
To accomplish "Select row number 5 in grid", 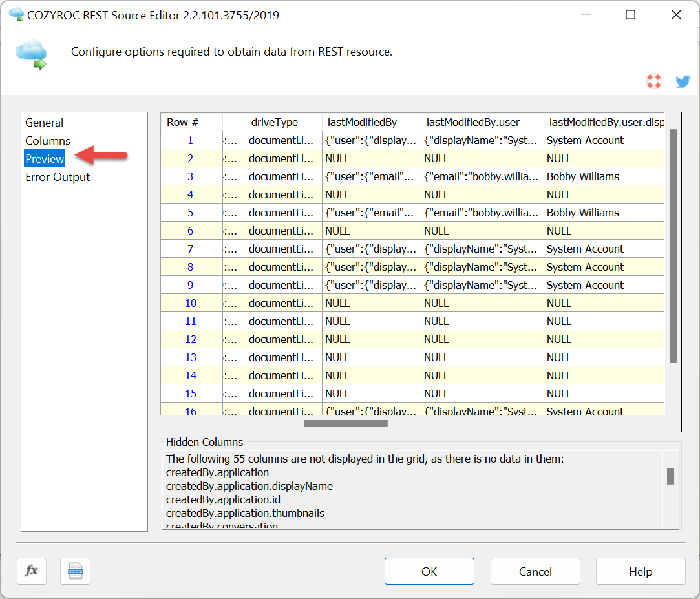I will tap(191, 213).
